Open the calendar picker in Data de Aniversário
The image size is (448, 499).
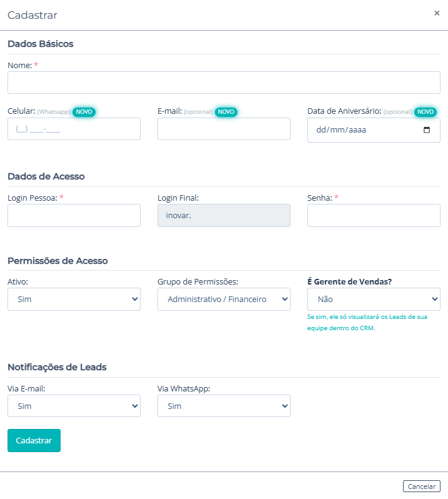[427, 130]
